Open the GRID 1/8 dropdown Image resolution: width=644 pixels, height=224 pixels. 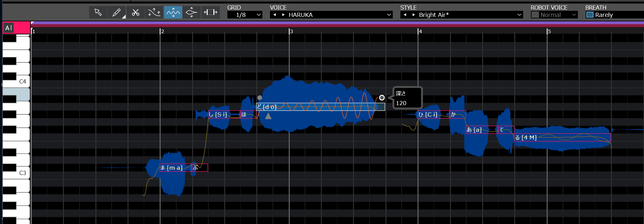pyautogui.click(x=245, y=15)
